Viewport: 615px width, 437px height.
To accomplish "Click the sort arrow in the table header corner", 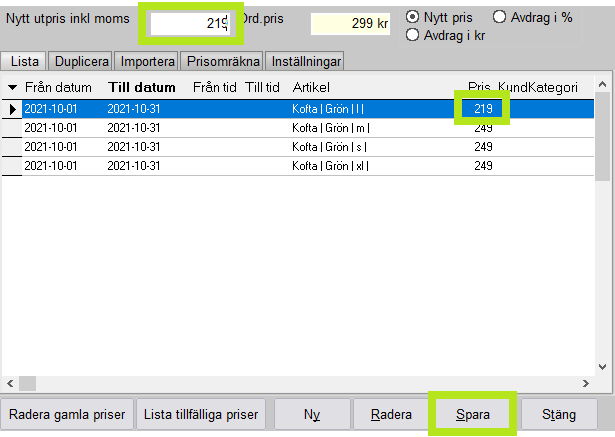I will (12, 88).
